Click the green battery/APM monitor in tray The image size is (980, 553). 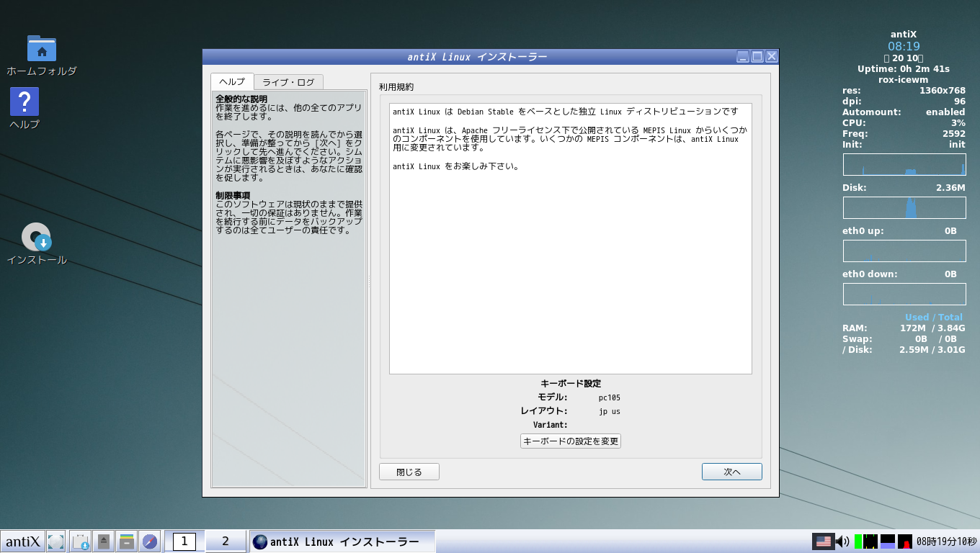858,541
